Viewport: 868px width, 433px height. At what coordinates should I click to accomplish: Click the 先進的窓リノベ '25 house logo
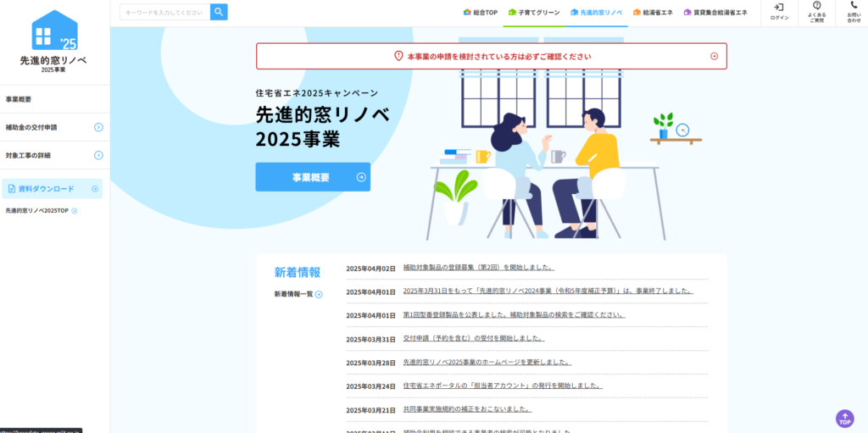(54, 30)
